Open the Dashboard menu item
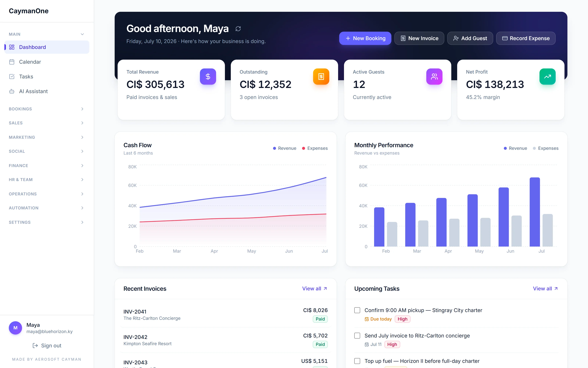This screenshot has width=588, height=368. click(x=47, y=47)
